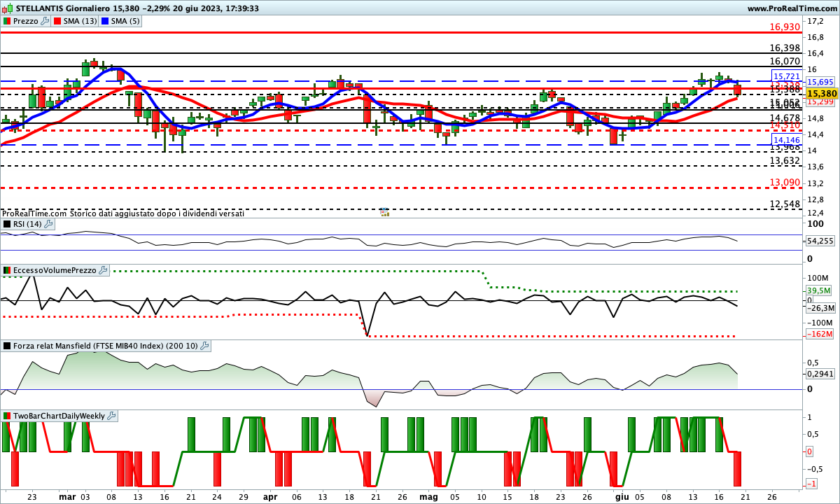840x504 pixels.
Task: Open RSI (14) settings wrench
Action: pos(48,224)
